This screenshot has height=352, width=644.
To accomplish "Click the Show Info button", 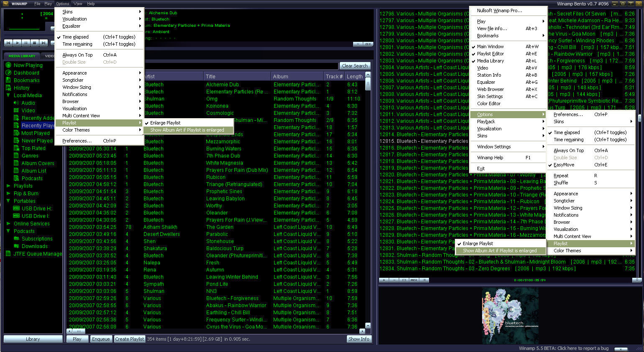I will point(359,339).
